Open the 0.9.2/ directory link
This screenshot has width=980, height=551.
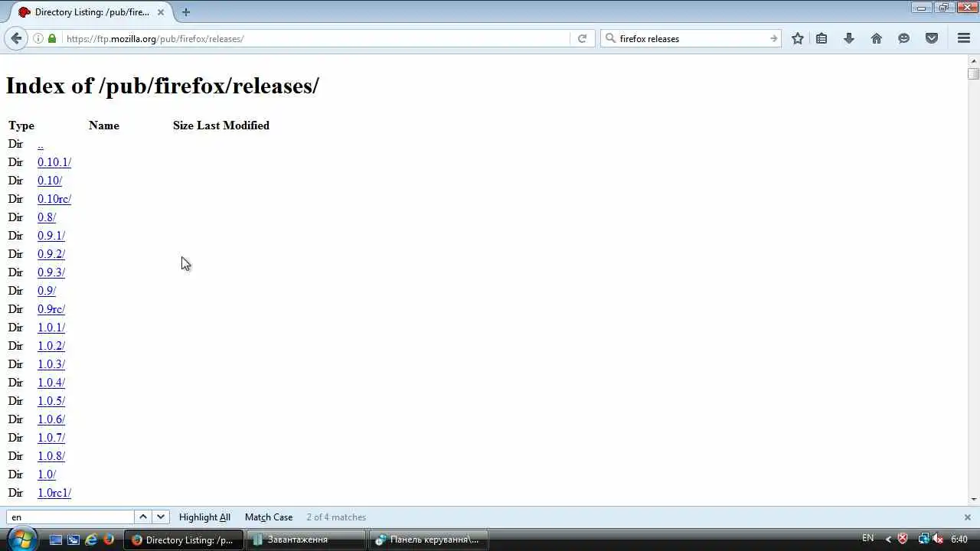(x=51, y=254)
